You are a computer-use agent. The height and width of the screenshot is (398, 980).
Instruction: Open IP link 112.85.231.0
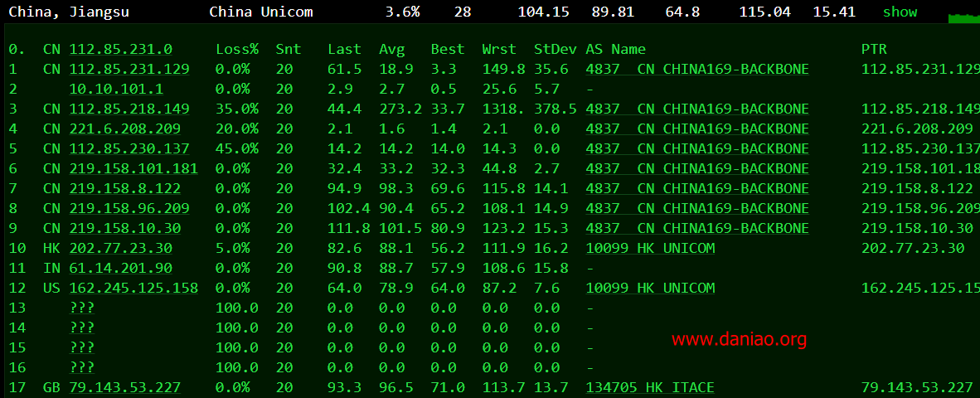point(120,50)
